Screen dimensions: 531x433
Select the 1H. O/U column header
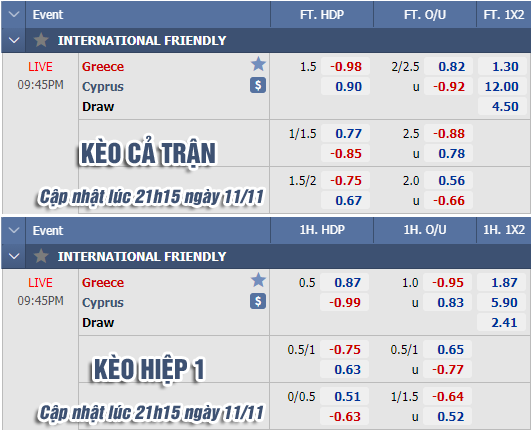tap(425, 230)
